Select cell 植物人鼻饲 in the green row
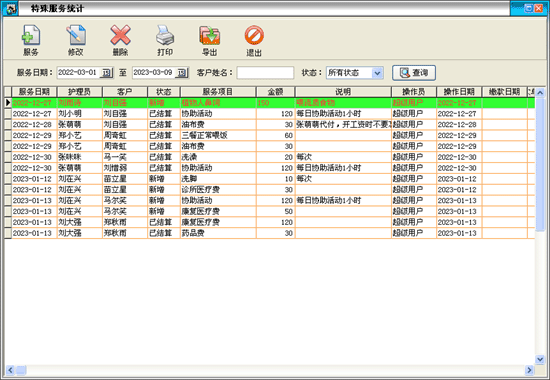 [218, 103]
